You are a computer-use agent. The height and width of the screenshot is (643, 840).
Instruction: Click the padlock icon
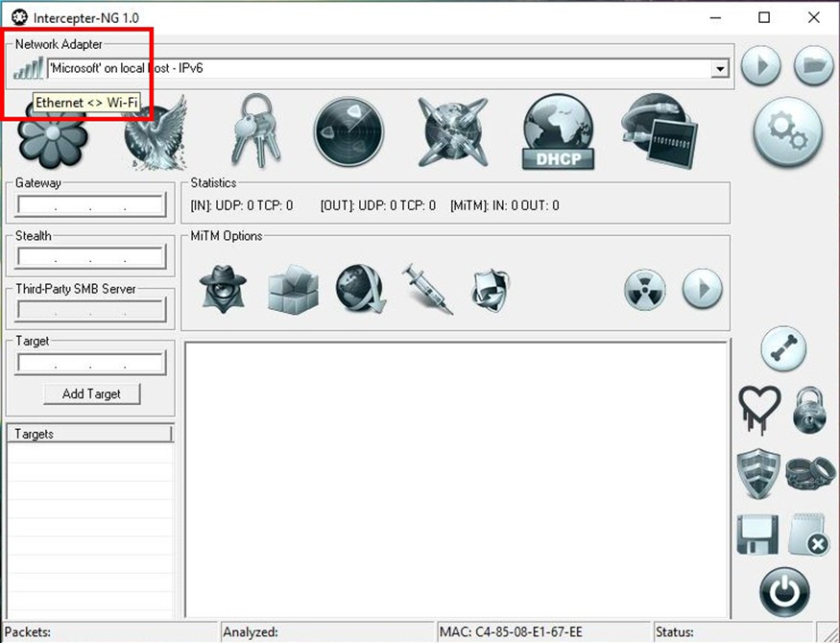pyautogui.click(x=809, y=410)
